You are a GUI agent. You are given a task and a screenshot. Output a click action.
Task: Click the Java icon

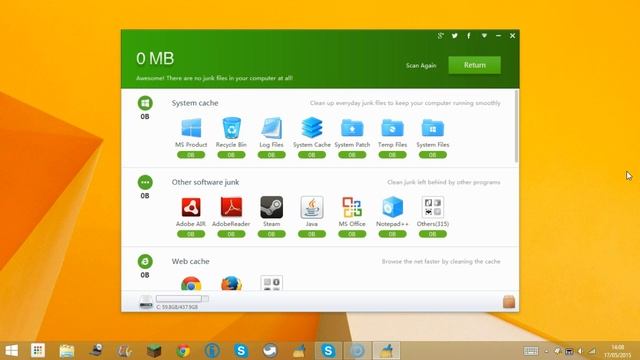pyautogui.click(x=312, y=207)
